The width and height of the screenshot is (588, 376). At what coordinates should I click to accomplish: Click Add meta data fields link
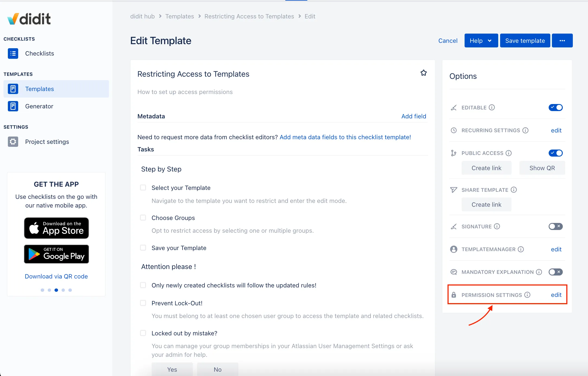click(345, 137)
